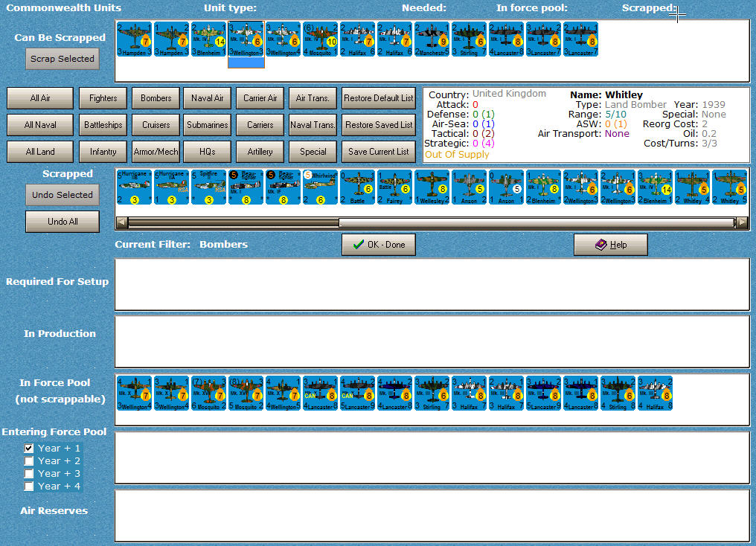Screen dimensions: 756x546
Task: Select the Wellington 3-4 counter in Can Be Scrapped
Action: point(283,39)
